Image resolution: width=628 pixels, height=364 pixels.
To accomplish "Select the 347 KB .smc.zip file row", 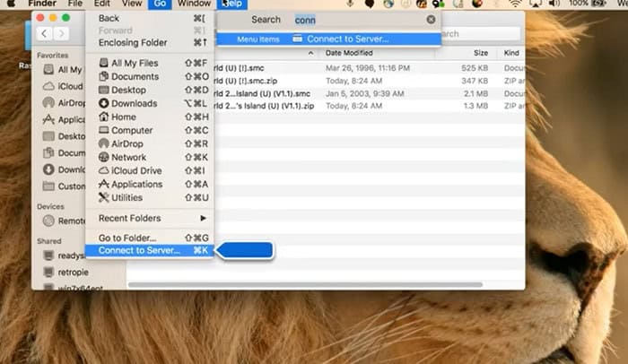I will 369,81.
